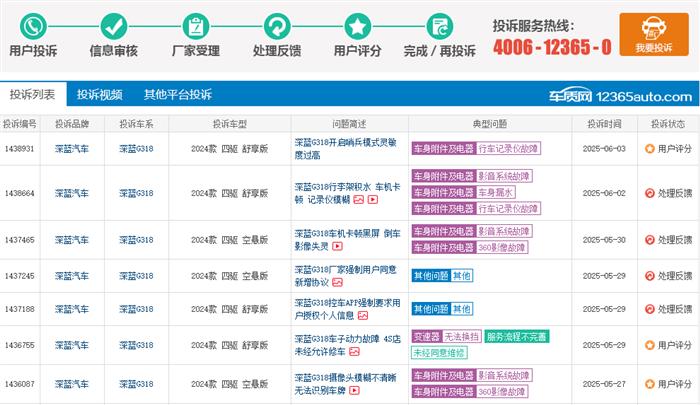700x405 pixels.
Task: Click the 其他 tag in row 1437245
Action: [462, 276]
